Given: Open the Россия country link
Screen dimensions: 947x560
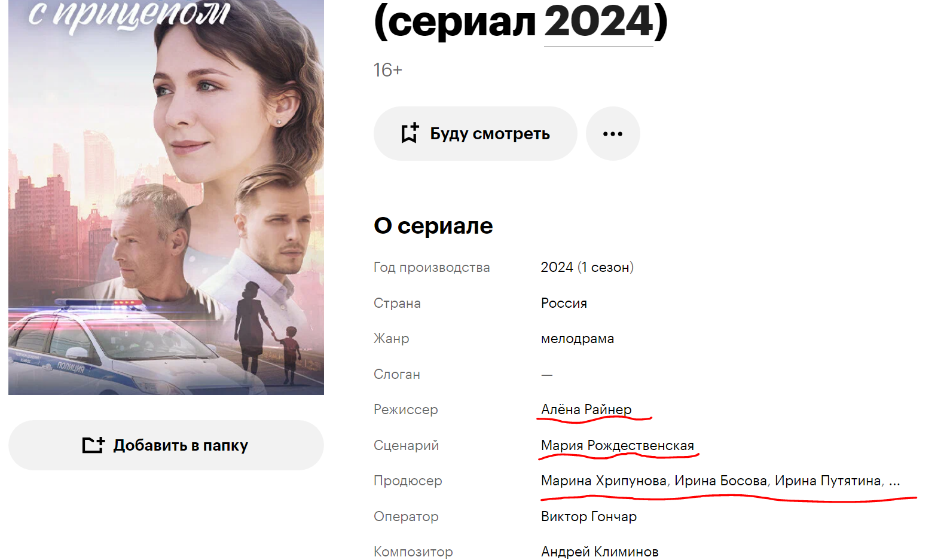Looking at the screenshot, I should point(564,303).
